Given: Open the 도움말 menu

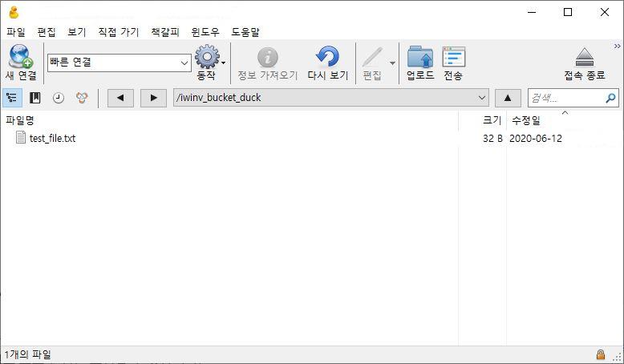Looking at the screenshot, I should [x=245, y=32].
